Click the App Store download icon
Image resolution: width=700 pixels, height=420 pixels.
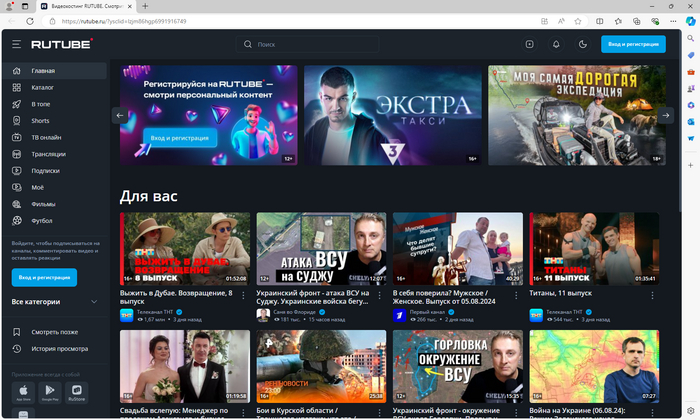23,393
